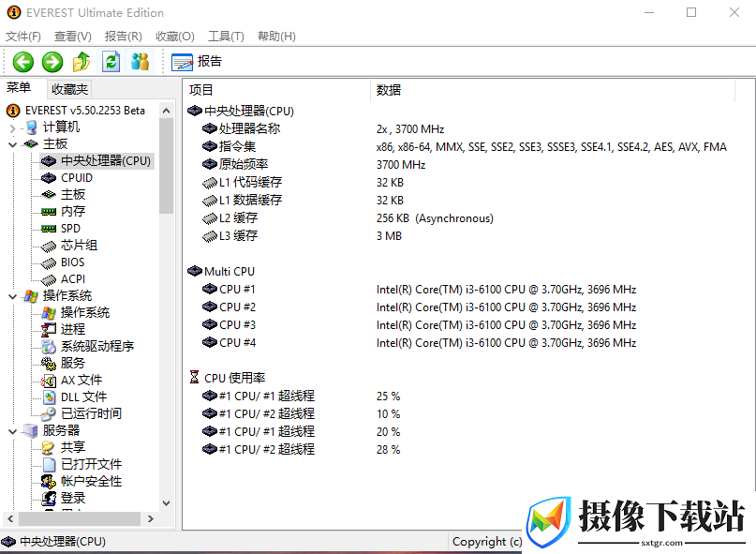Switch to the 菜单 tab
Screen dimensions: 756x554
pos(19,88)
